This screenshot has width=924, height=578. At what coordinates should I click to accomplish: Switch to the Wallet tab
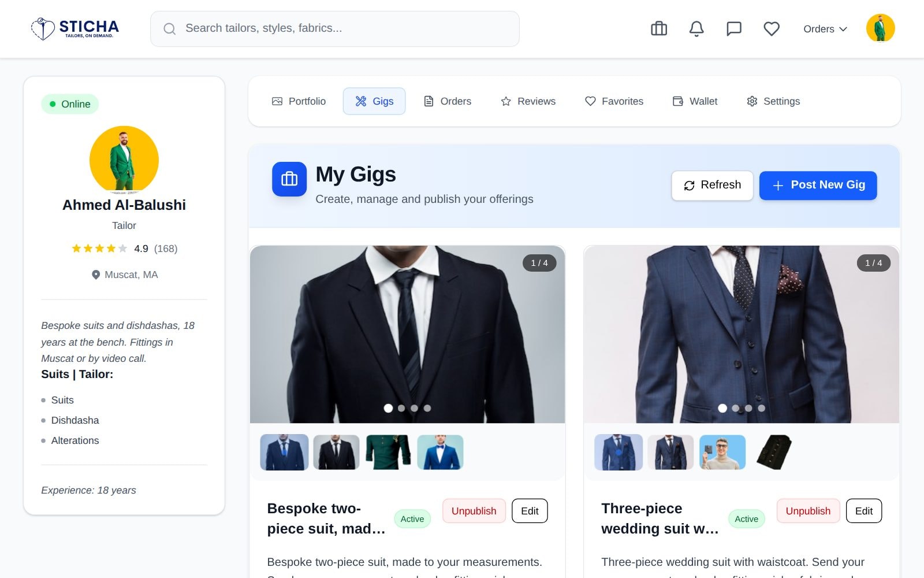pyautogui.click(x=695, y=101)
